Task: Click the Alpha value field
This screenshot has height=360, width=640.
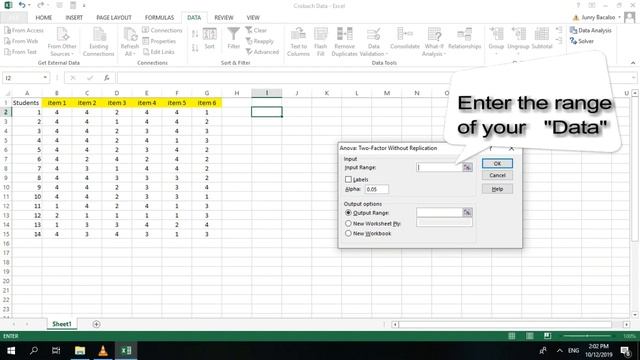Action: point(376,189)
